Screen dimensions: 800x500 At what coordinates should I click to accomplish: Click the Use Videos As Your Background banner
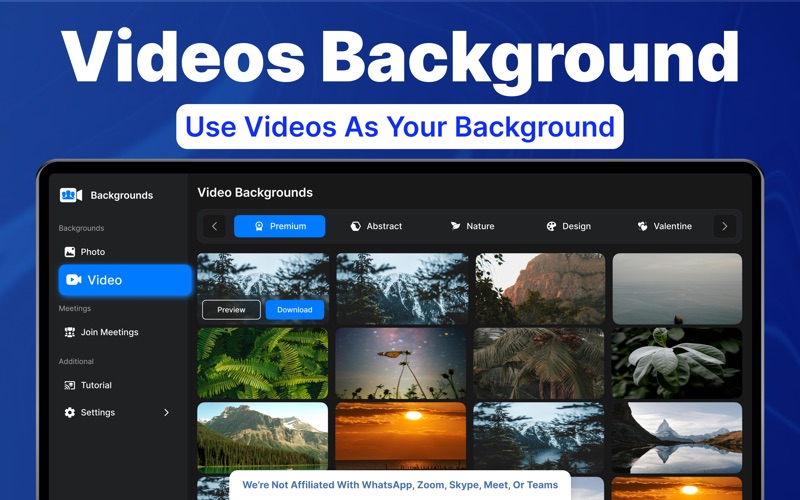coord(400,127)
